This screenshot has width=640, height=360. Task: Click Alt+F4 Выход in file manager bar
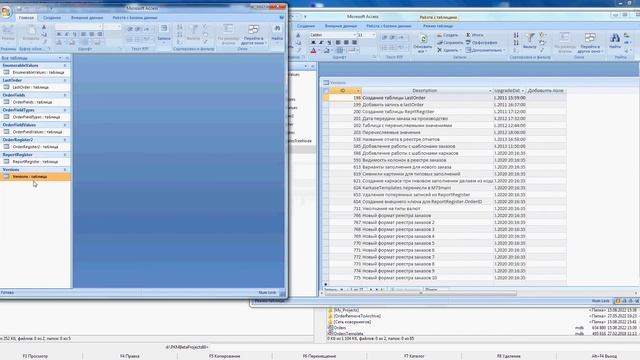click(x=604, y=356)
